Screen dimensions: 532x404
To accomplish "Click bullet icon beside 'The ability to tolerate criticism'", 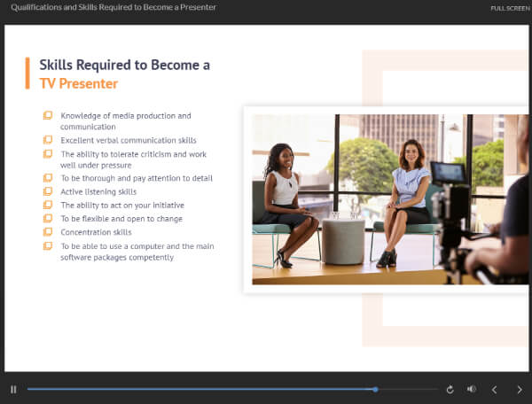I will click(x=48, y=154).
